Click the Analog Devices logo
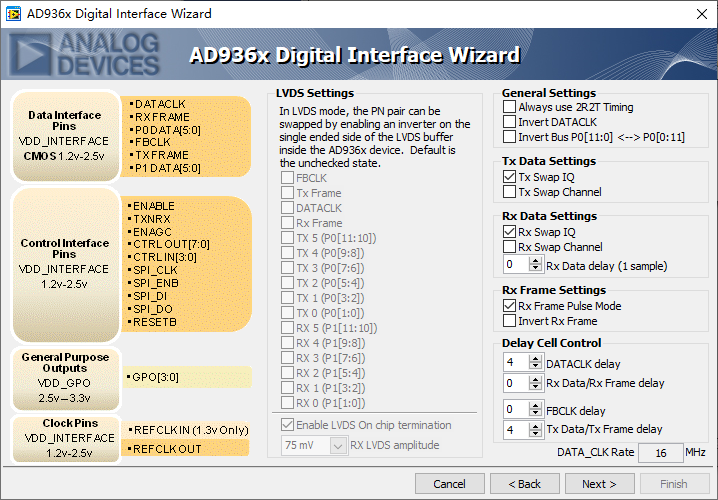 (x=84, y=54)
